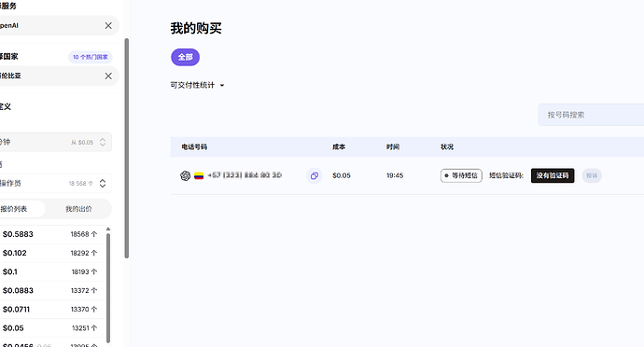
Task: Click the OpenAI logo in purchase row
Action: click(185, 175)
